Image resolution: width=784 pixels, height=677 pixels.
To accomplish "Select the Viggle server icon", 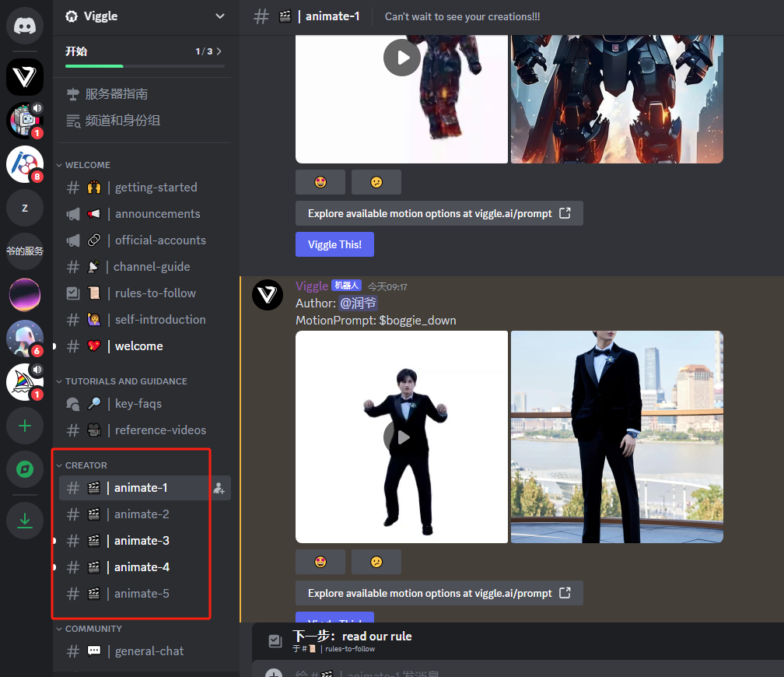I will tap(24, 77).
